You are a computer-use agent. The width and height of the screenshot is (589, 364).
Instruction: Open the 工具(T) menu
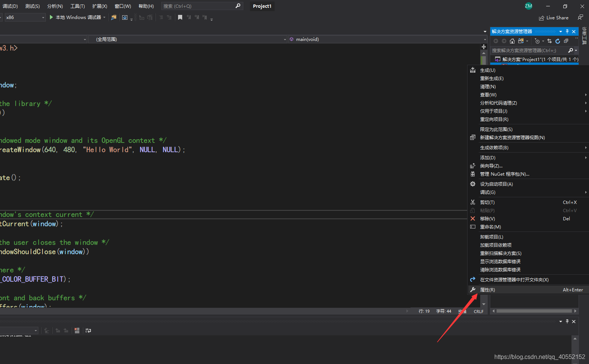(77, 6)
